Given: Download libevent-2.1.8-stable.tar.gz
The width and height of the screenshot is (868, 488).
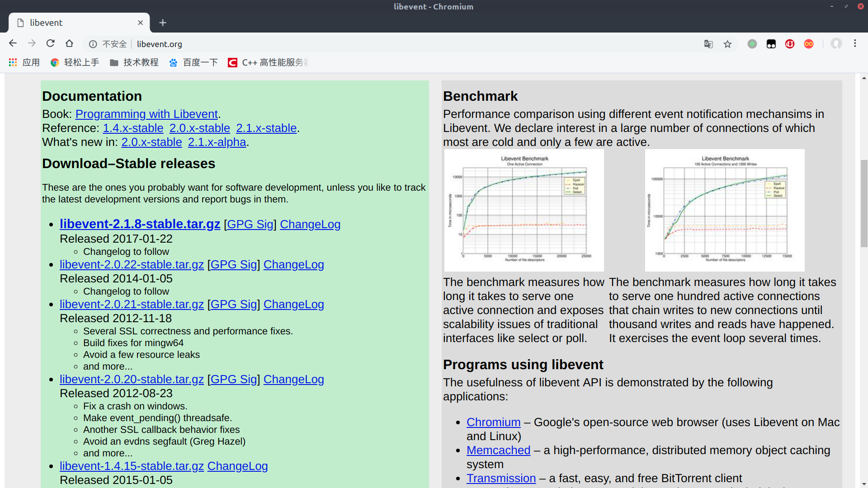Looking at the screenshot, I should (140, 224).
